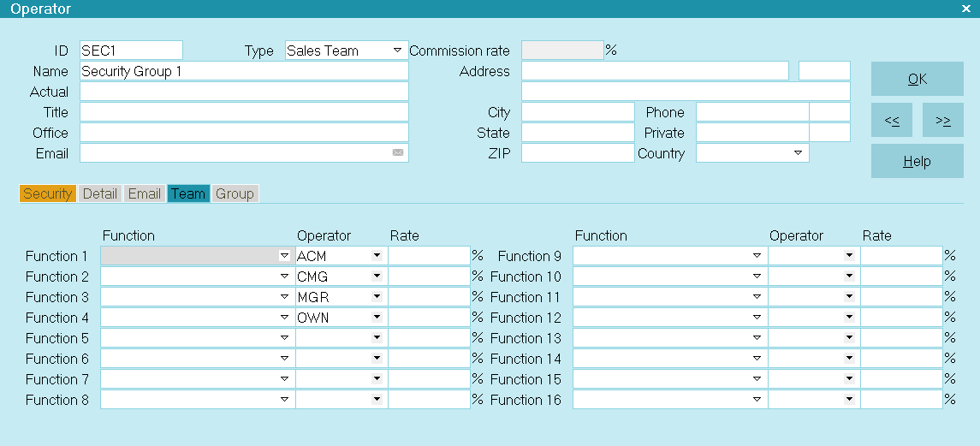Image resolution: width=980 pixels, height=446 pixels.
Task: Go to previous operator record
Action: [892, 121]
